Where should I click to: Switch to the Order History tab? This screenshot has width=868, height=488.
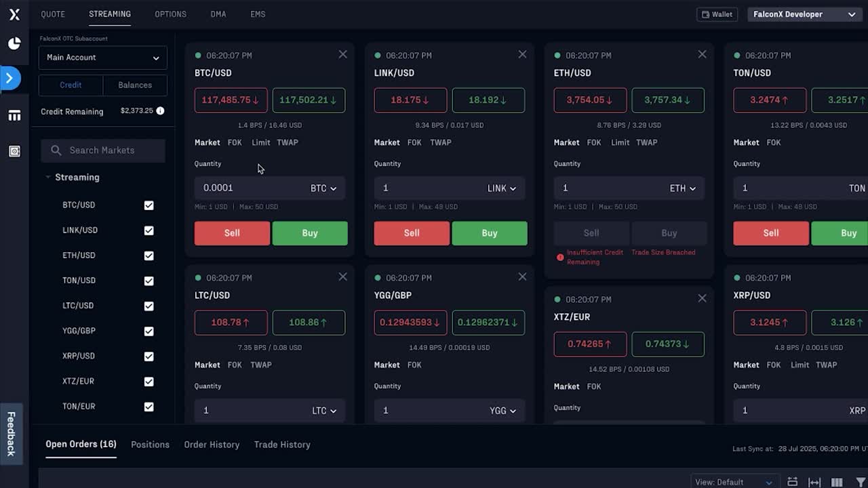(x=212, y=444)
